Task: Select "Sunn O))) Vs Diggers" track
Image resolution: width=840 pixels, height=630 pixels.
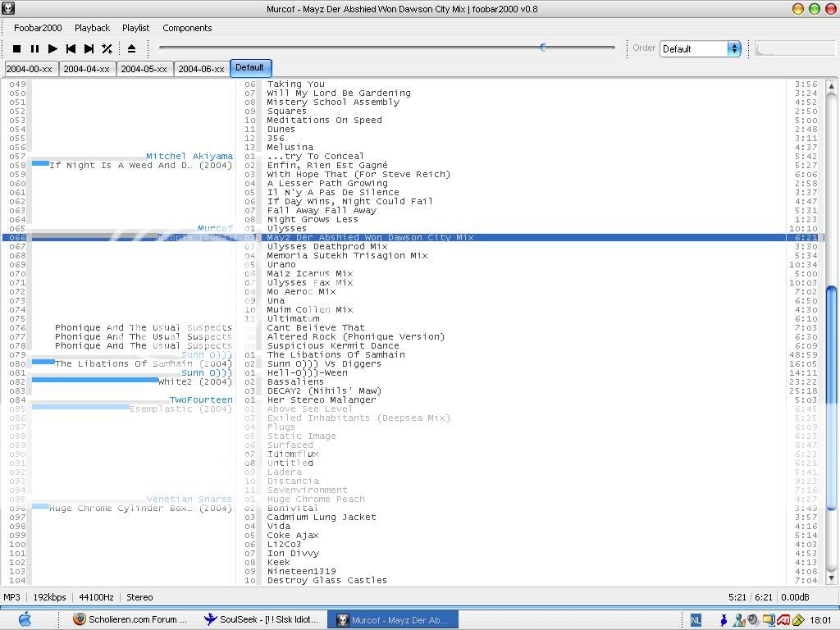Action: coord(324,363)
